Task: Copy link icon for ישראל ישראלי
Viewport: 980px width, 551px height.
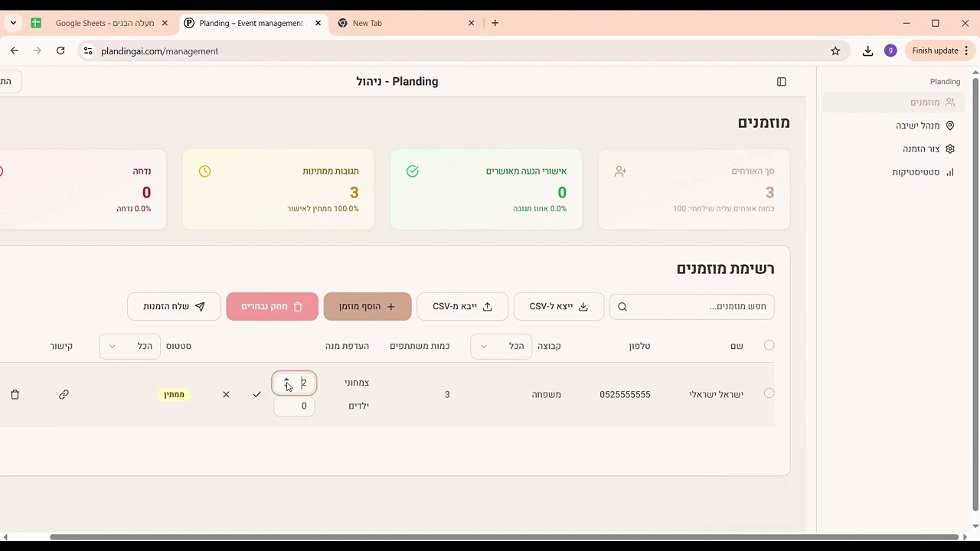Action: coord(64,395)
